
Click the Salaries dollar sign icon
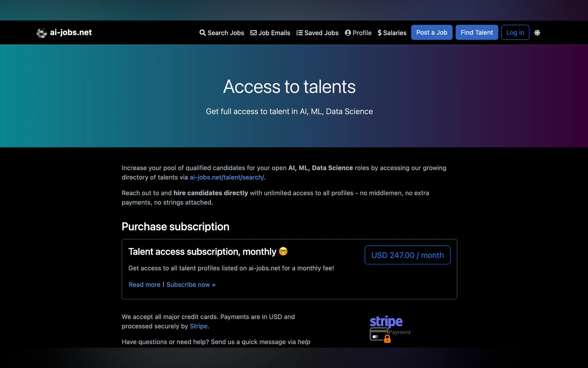point(379,33)
